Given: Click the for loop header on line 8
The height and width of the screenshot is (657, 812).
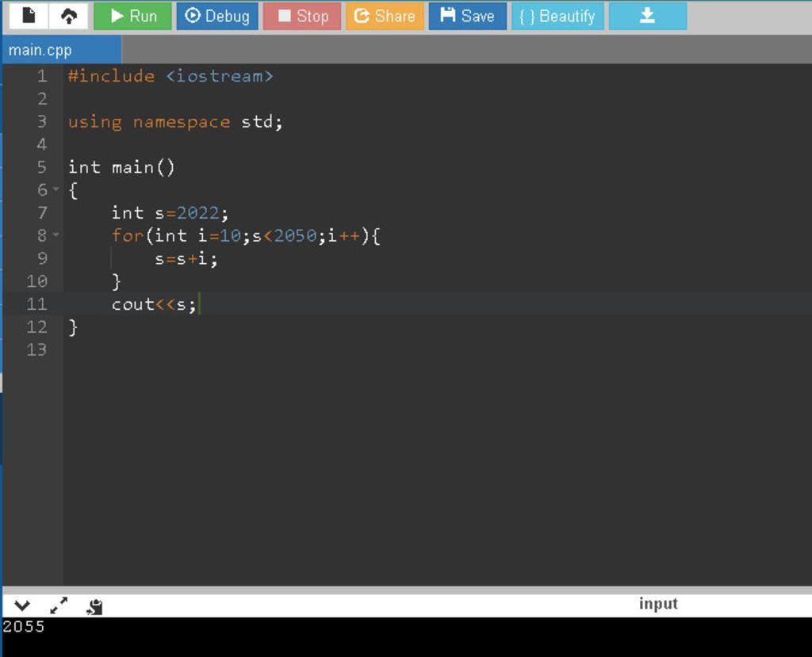Looking at the screenshot, I should (x=246, y=235).
